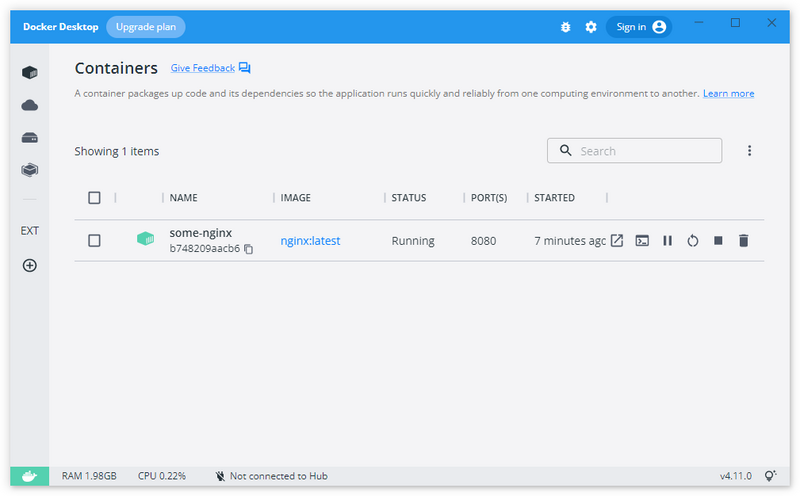The image size is (800, 496).
Task: Click the Running status cell
Action: coord(413,241)
